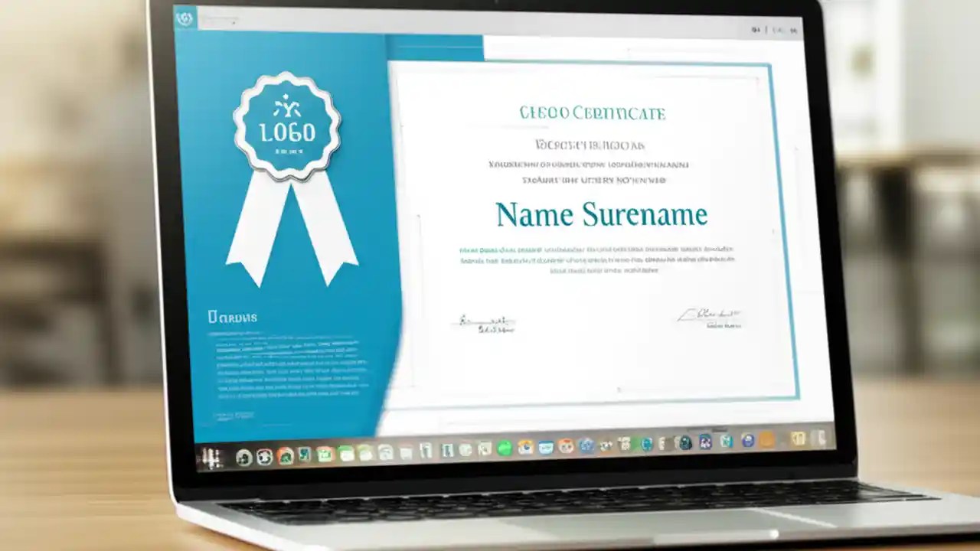Click the Name Surename recipient text

(x=601, y=214)
